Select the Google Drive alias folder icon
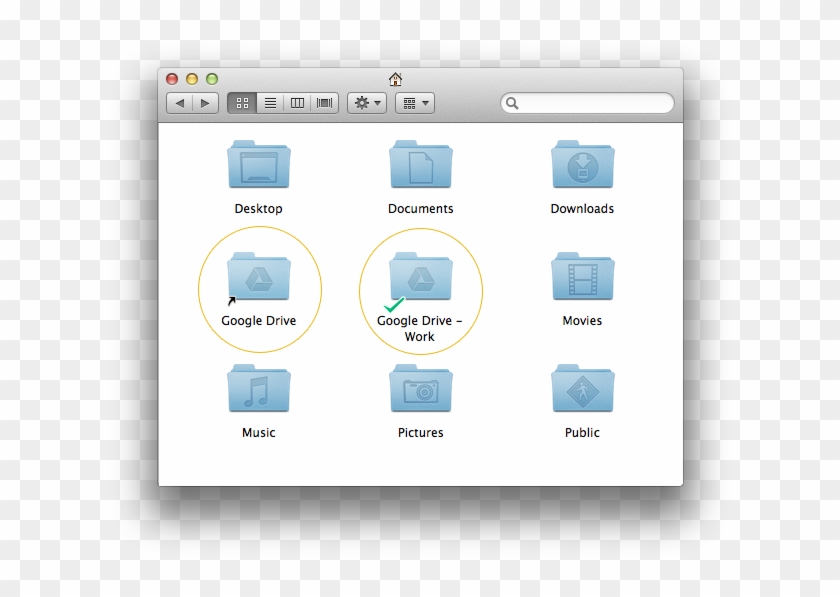This screenshot has width=840, height=597. click(x=259, y=277)
